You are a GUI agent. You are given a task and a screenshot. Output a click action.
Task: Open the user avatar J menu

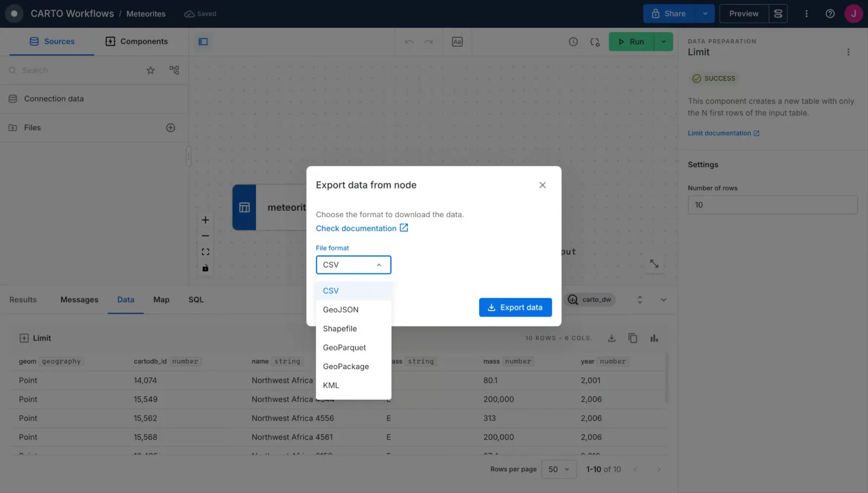(x=853, y=14)
